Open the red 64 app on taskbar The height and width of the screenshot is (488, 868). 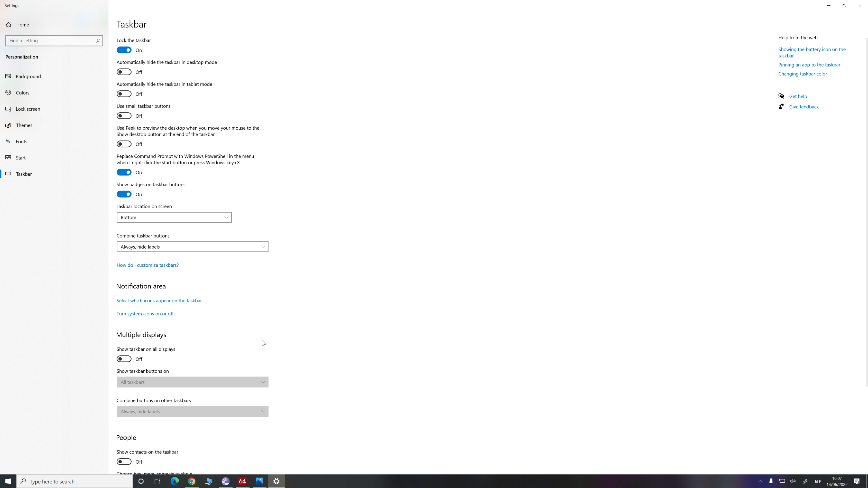click(243, 481)
